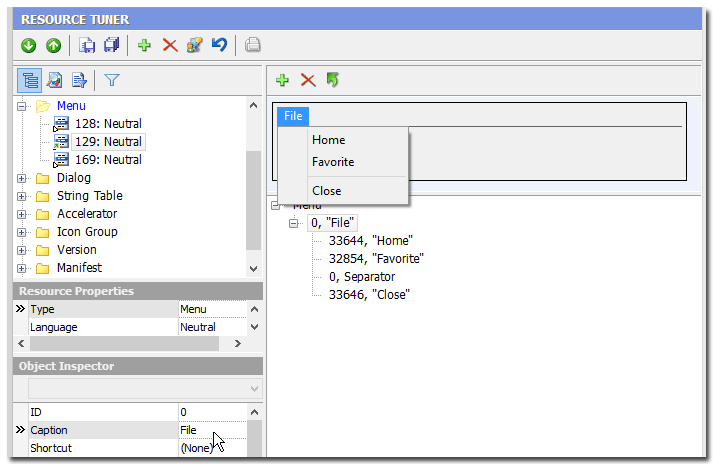The width and height of the screenshot is (713, 464).
Task: Click the red X delete icon in main toolbar
Action: coord(169,45)
